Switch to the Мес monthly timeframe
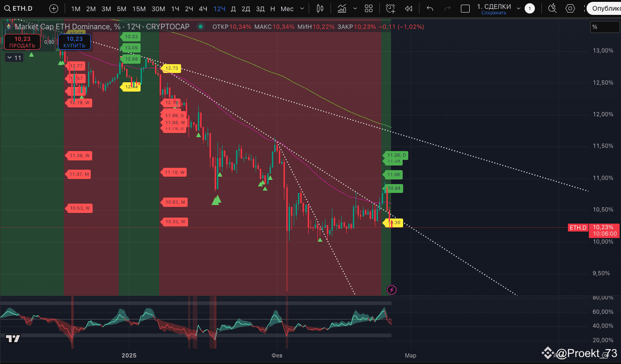Viewport: 621px width, 364px height. click(287, 8)
